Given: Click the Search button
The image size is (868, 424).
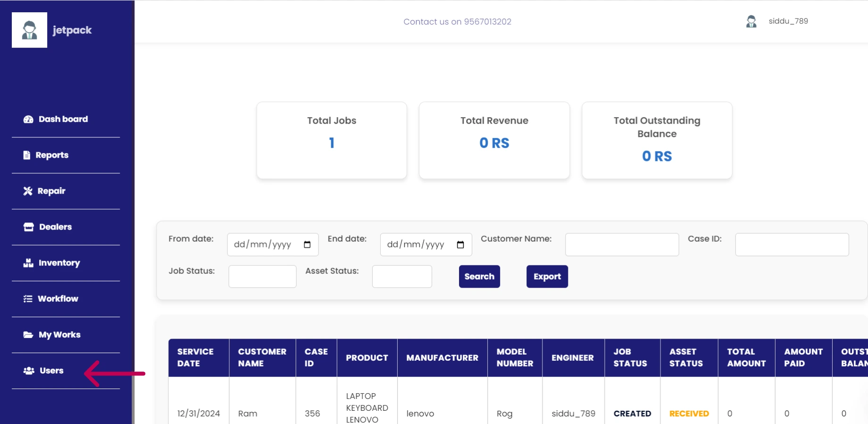Looking at the screenshot, I should coord(479,277).
